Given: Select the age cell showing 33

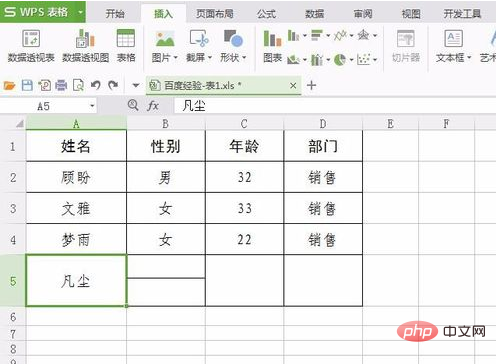Looking at the screenshot, I should pyautogui.click(x=244, y=208).
